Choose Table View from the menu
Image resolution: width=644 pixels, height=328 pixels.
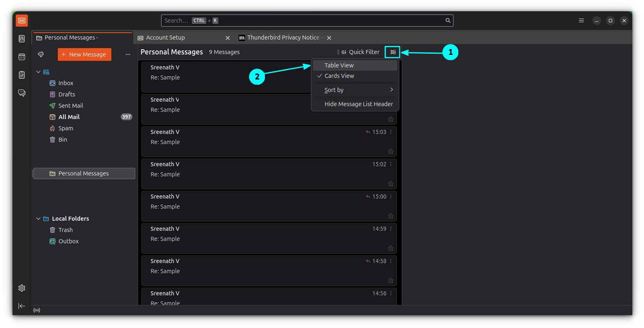tap(339, 65)
